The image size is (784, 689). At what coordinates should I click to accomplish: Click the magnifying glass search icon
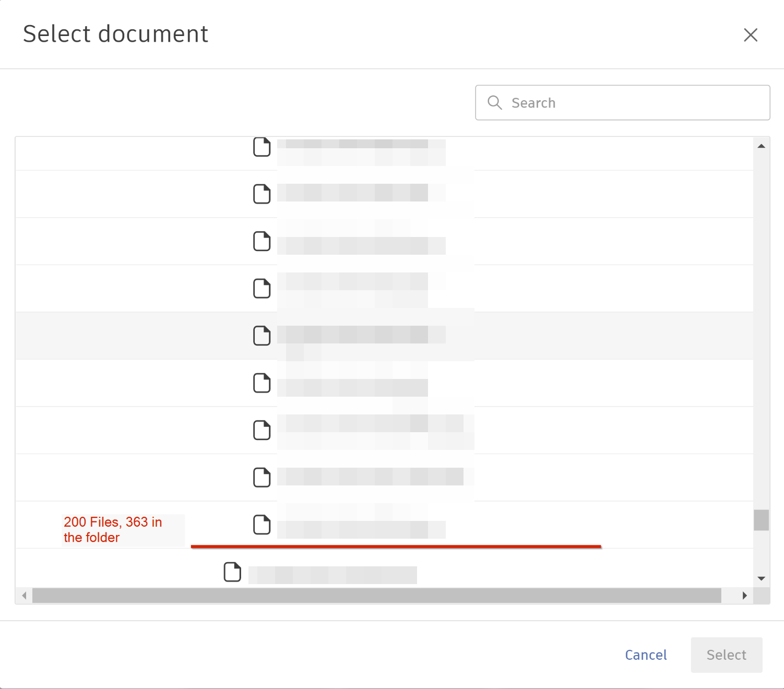[495, 103]
